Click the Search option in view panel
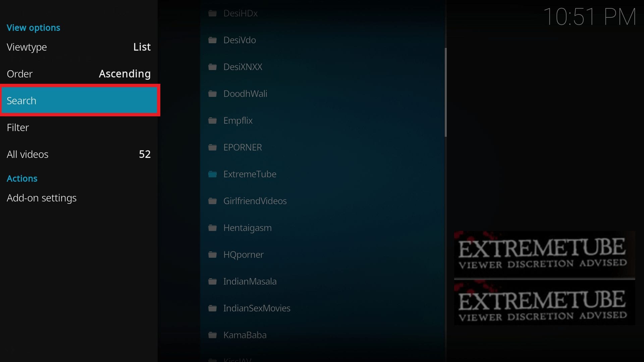 click(81, 100)
